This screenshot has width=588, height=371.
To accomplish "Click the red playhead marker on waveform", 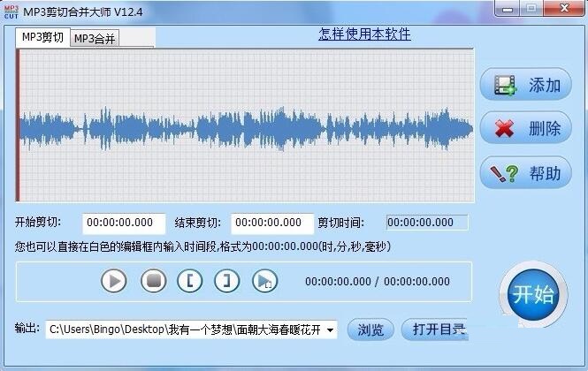I will [x=18, y=125].
